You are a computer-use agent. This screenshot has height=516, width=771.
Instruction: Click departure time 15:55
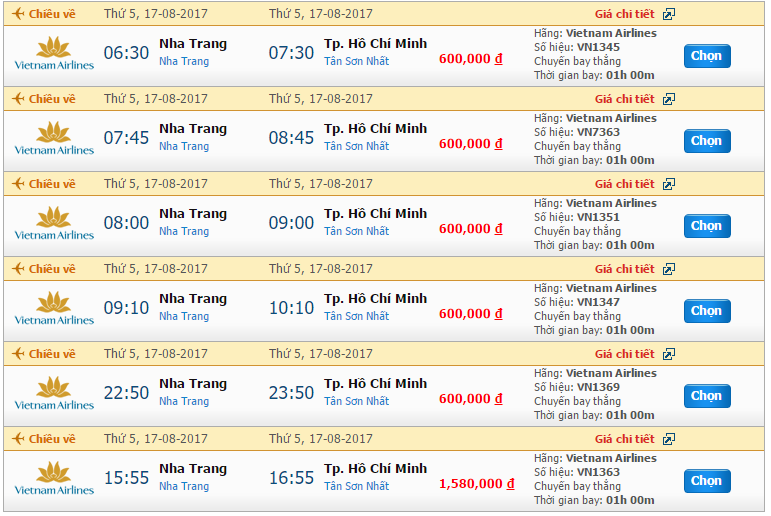pos(126,478)
